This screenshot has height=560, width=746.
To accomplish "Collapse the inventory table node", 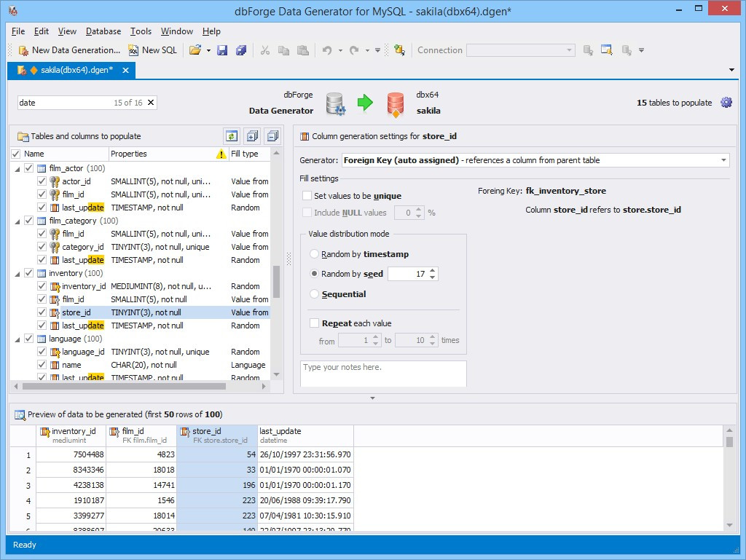I will click(x=17, y=273).
